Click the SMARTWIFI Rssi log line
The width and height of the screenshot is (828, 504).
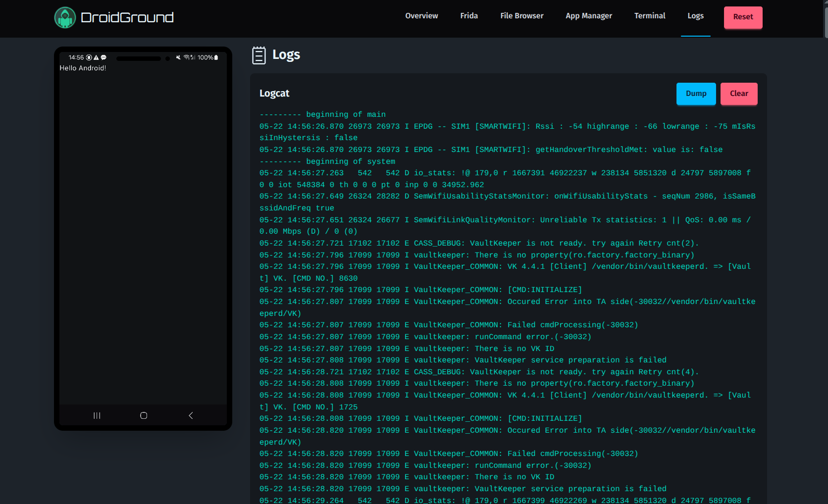click(507, 132)
